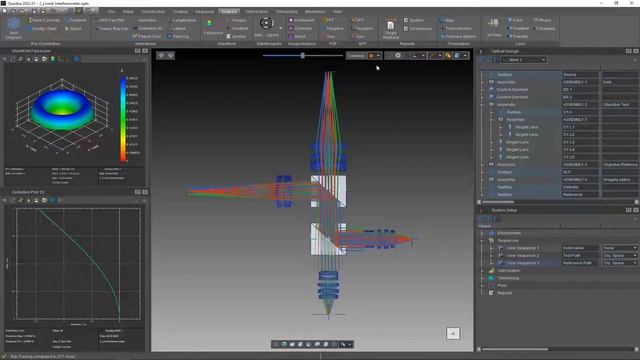
Task: Open the 3D View lens tool
Action: 493,27
